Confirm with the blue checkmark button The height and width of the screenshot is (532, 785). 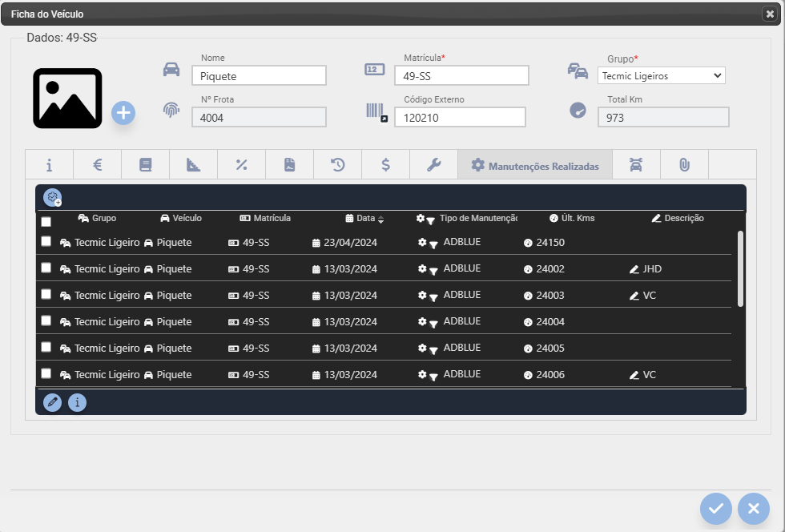pos(716,509)
